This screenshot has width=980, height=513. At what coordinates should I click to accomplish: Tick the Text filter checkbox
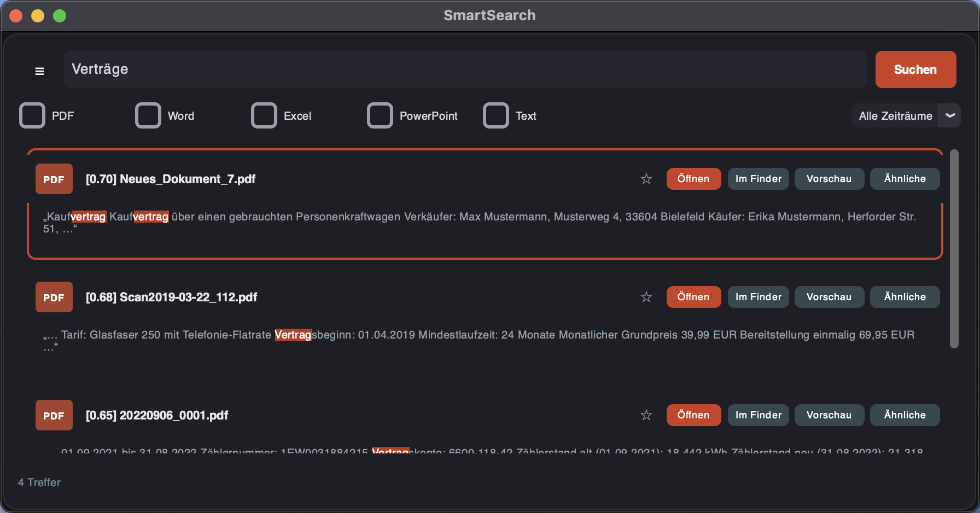coord(496,115)
